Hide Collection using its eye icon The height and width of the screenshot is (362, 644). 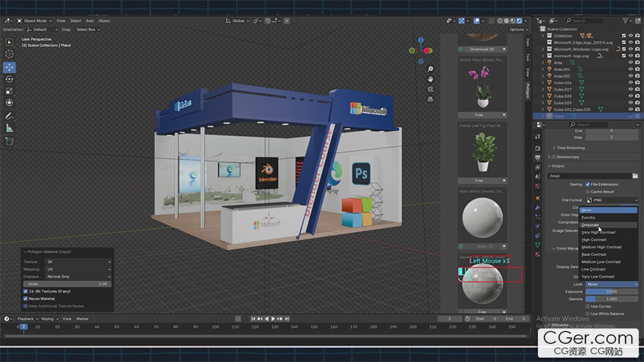630,36
